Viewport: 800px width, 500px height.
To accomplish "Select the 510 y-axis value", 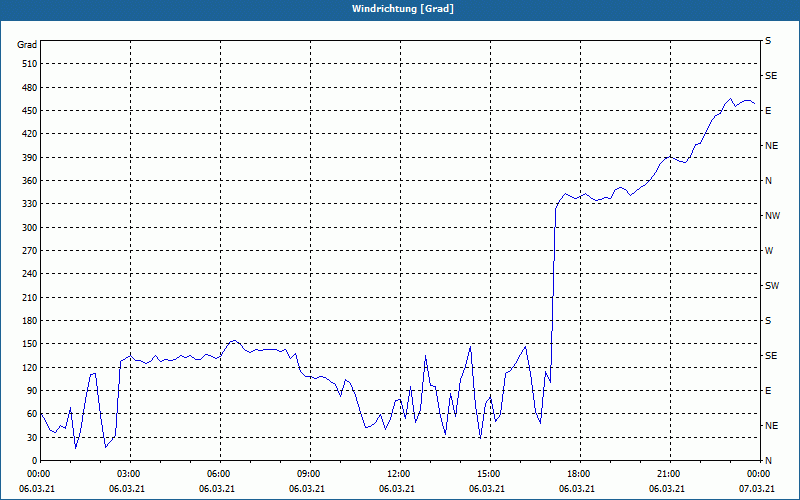I will (30, 64).
